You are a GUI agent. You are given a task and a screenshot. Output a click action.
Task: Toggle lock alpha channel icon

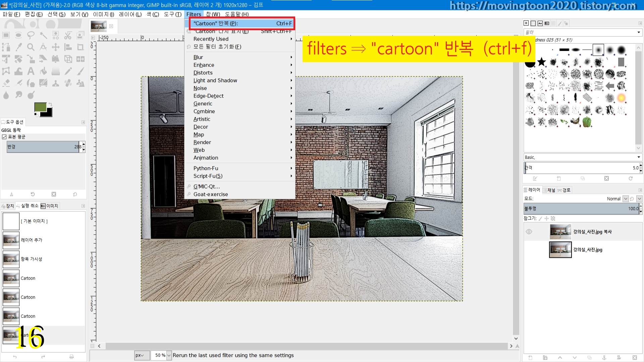(x=553, y=219)
